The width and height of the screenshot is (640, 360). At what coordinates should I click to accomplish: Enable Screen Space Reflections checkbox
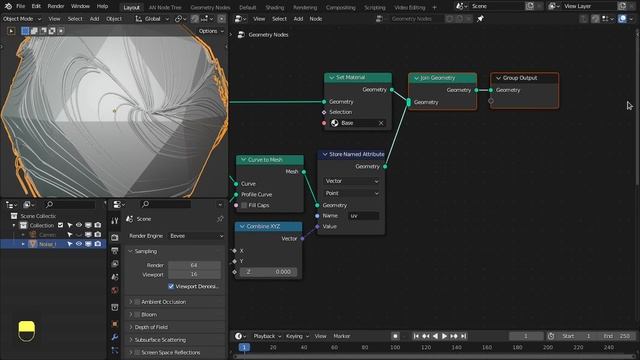[x=138, y=352]
